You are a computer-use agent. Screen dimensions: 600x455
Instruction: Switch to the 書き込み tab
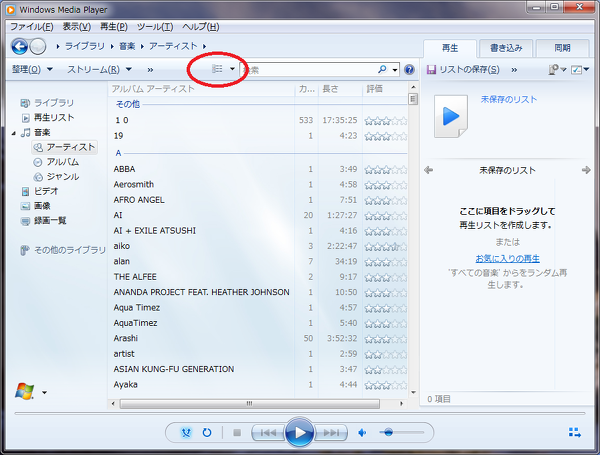tap(506, 48)
